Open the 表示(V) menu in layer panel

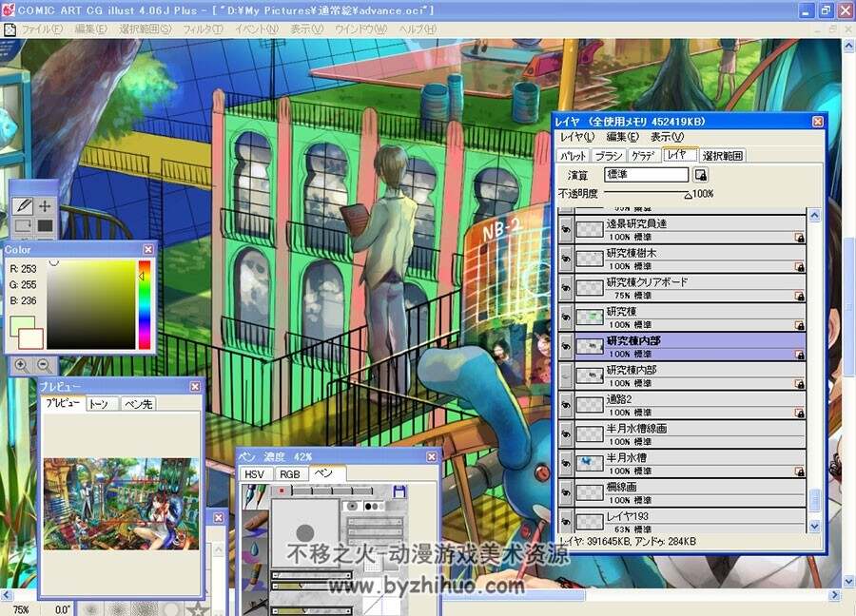[667, 137]
